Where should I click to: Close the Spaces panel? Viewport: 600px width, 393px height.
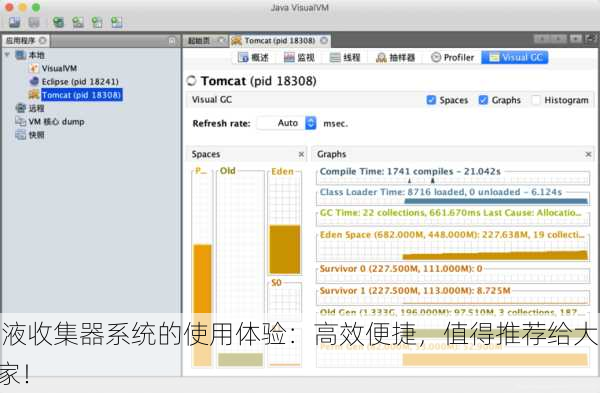[302, 154]
